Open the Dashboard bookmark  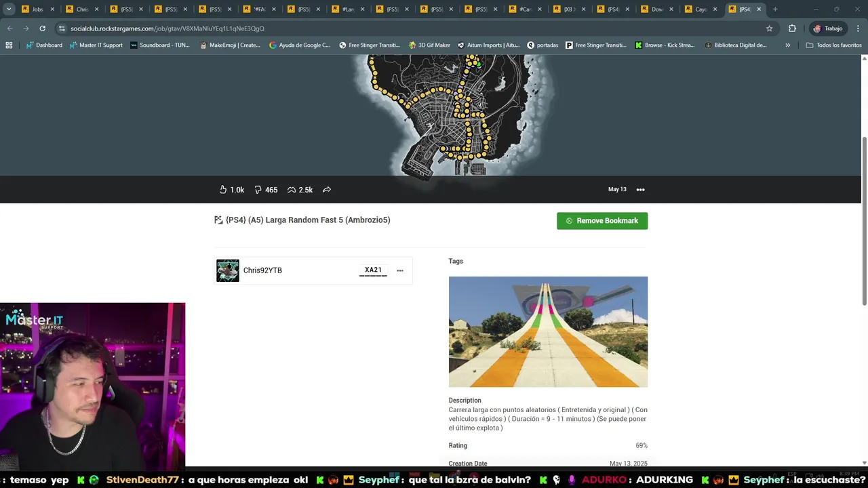point(44,45)
